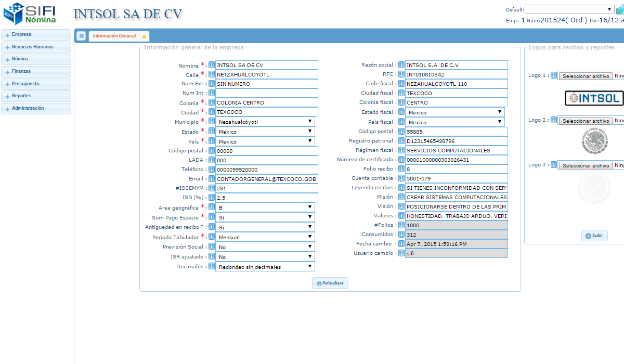Expand the Presupuesto menu
This screenshot has width=624, height=364.
coord(36,84)
